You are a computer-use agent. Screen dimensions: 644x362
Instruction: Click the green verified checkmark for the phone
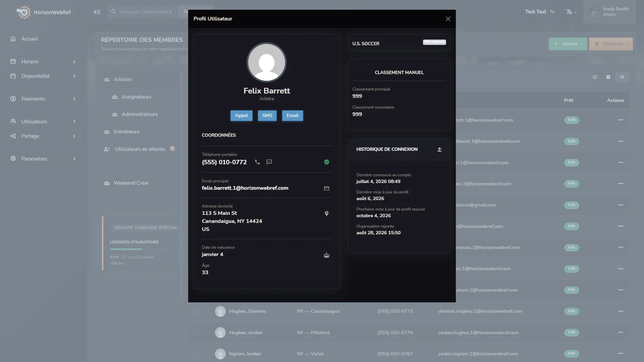[327, 162]
